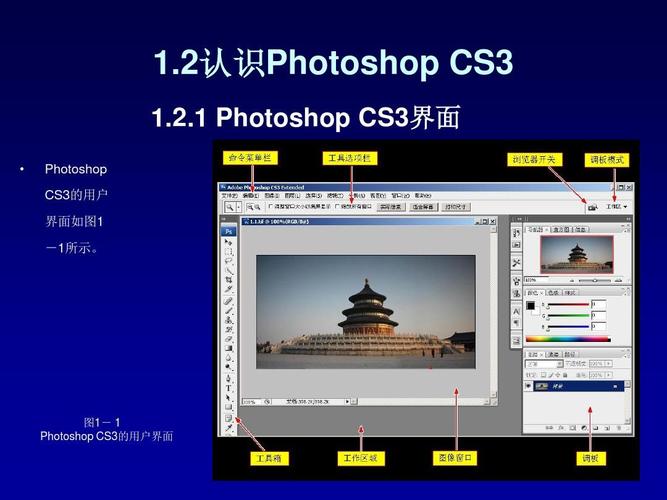Open the Layer menu

(292, 195)
